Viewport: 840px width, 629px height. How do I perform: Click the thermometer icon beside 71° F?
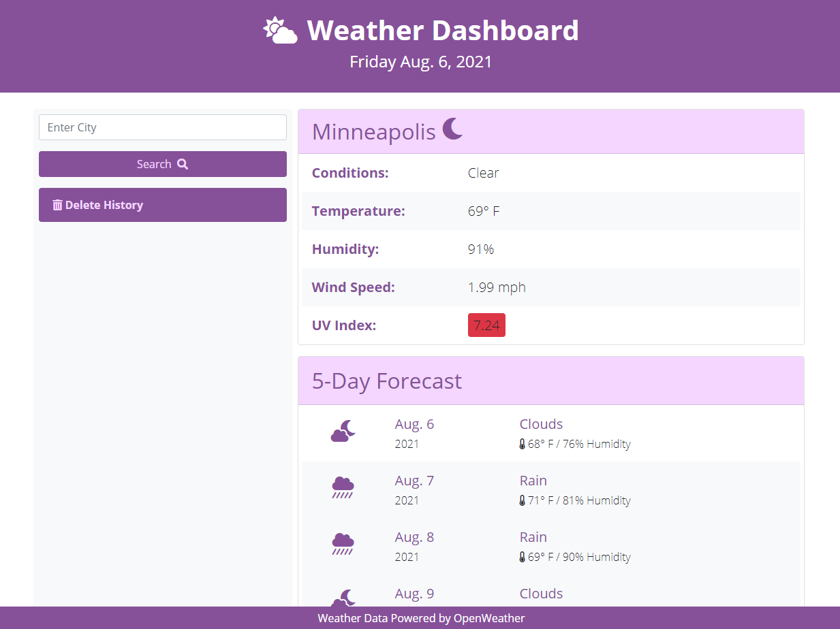click(x=521, y=500)
